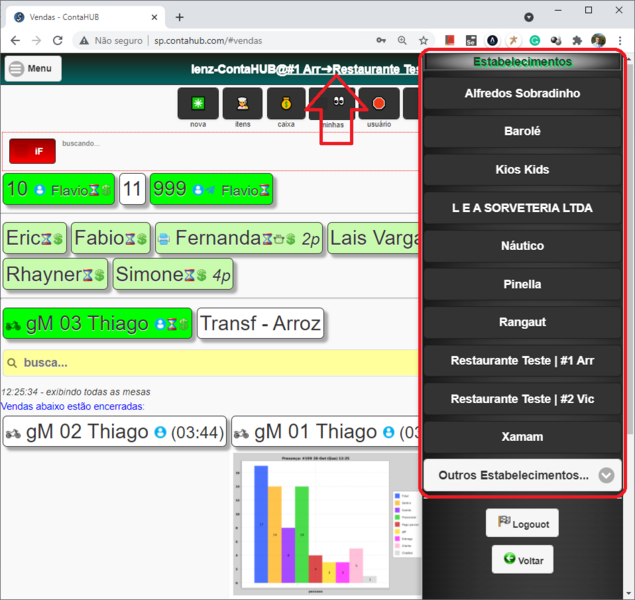Open the nova sale icon
Viewport: 635px width, 600px height.
[198, 104]
